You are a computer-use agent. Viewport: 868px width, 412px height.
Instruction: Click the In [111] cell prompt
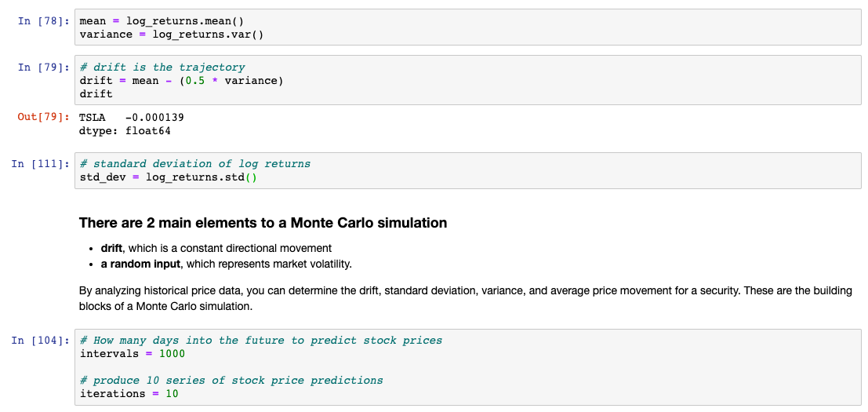click(x=40, y=164)
